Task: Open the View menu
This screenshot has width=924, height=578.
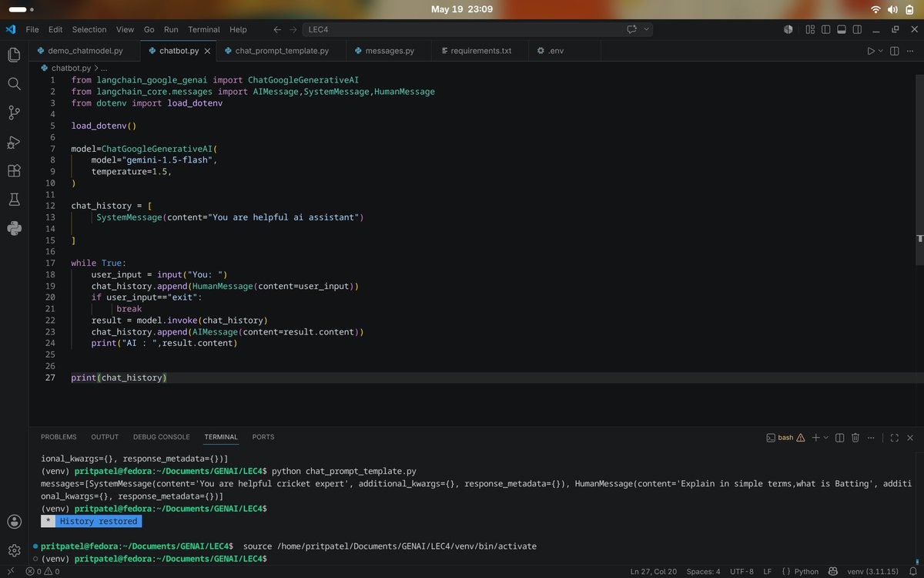Action: [125, 29]
